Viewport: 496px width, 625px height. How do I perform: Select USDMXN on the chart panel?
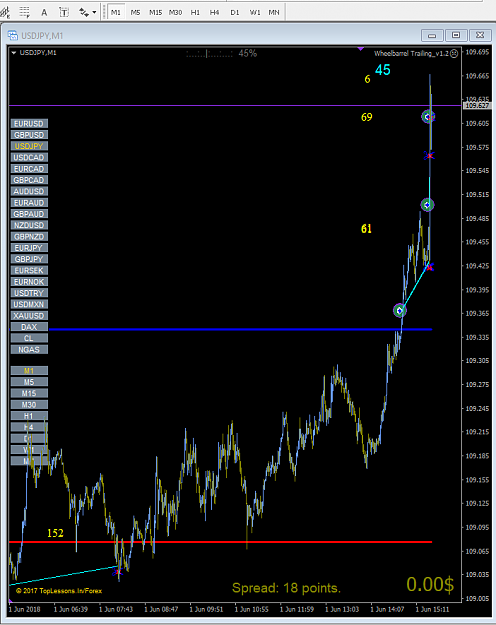(x=29, y=304)
